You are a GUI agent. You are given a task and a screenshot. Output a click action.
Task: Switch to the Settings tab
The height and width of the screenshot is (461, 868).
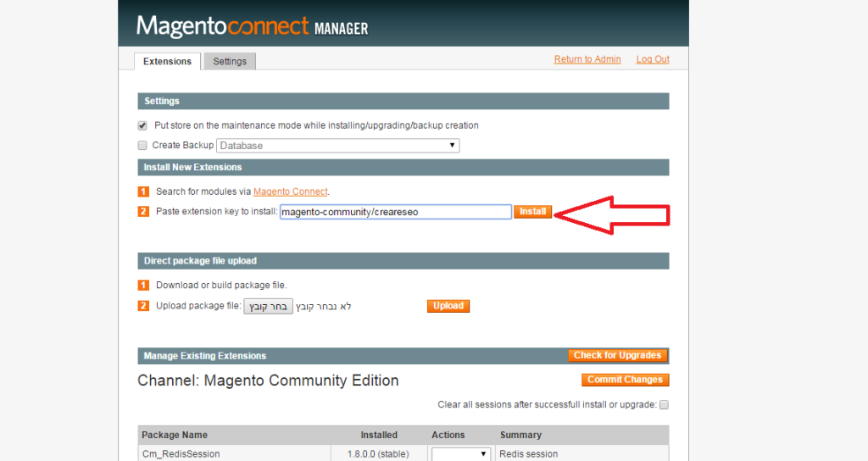(x=230, y=61)
